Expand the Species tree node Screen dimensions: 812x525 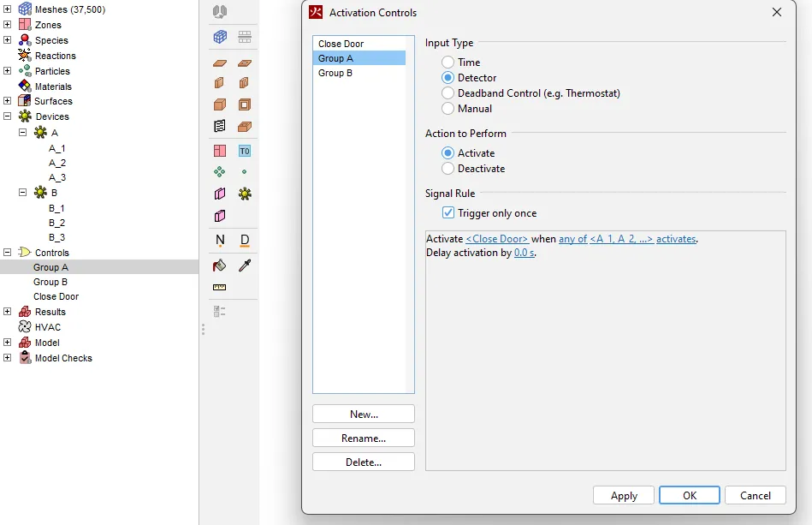click(7, 40)
